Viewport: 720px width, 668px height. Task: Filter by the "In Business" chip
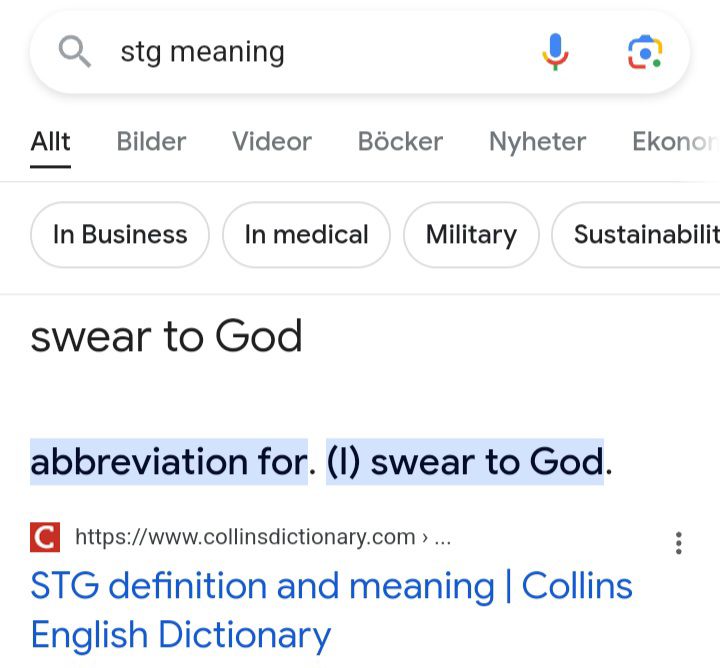[120, 235]
